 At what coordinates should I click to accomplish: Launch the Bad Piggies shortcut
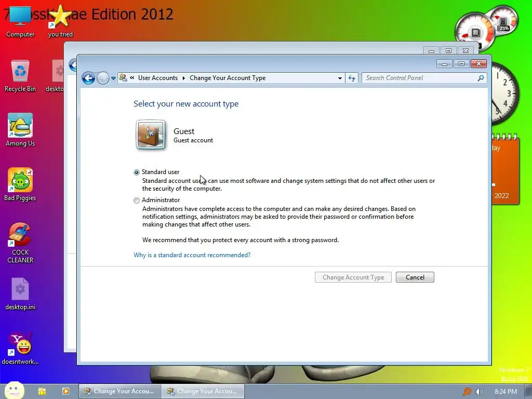coord(20,184)
